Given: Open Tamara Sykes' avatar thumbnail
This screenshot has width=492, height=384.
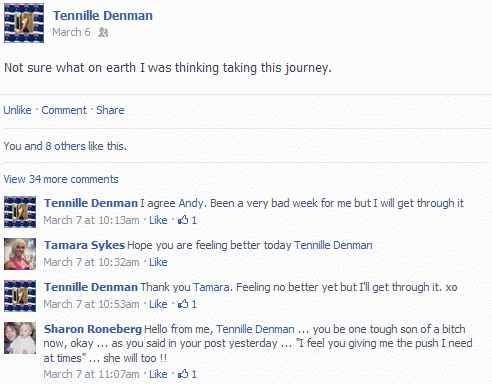Looking at the screenshot, I should coord(20,254).
